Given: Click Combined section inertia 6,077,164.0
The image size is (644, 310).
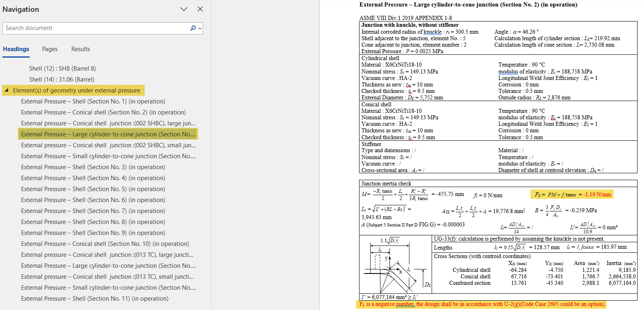Looking at the screenshot, I should tap(622, 283).
